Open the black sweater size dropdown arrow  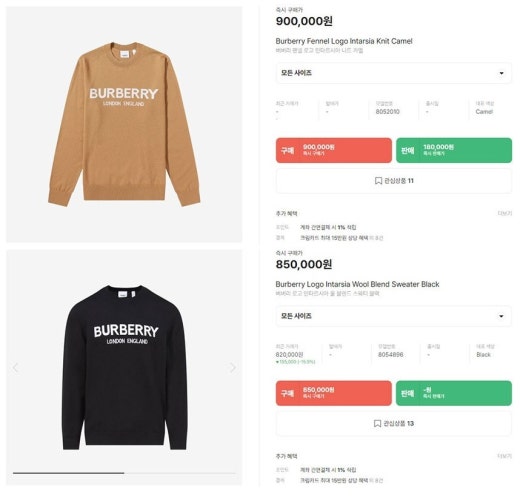tap(501, 316)
